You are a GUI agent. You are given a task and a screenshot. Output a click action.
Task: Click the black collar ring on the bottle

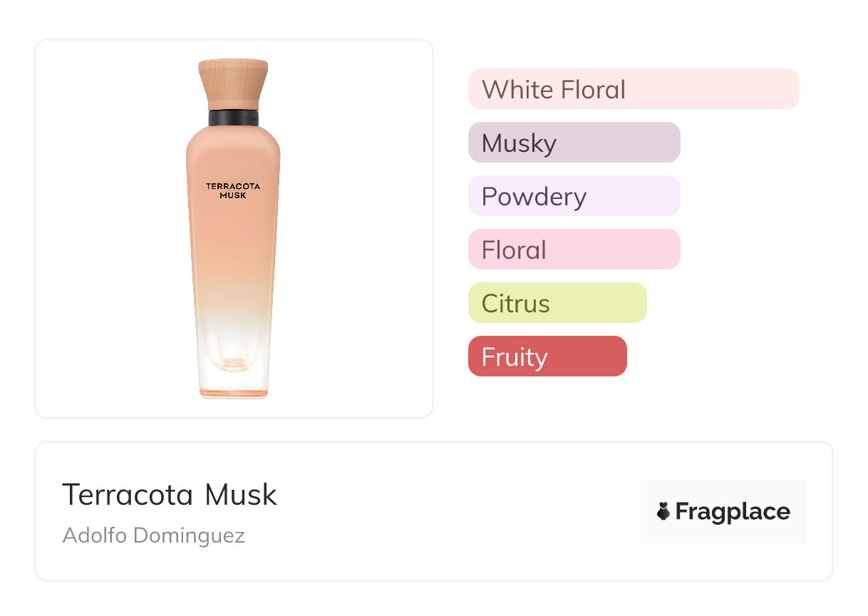[233, 118]
